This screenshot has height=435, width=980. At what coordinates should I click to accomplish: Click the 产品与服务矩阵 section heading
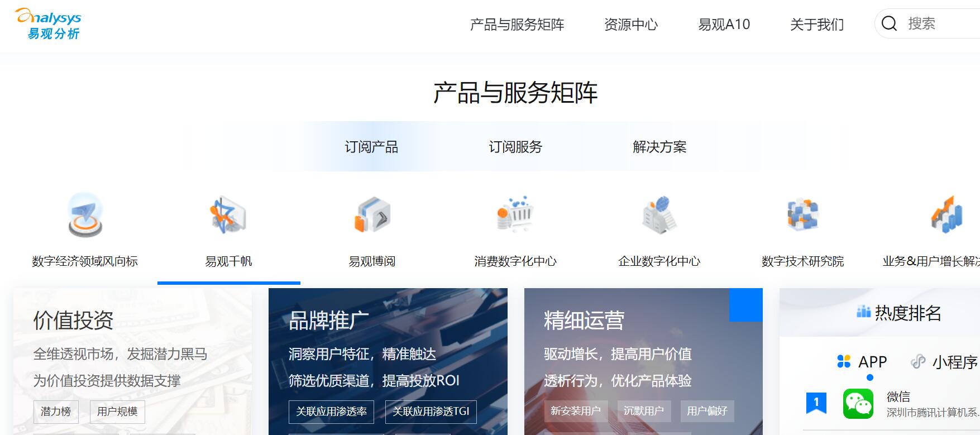click(x=515, y=93)
